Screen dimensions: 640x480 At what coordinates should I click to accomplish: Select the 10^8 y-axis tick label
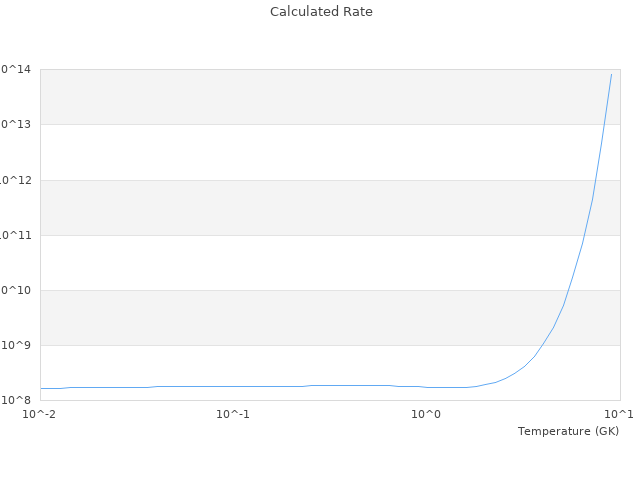(x=16, y=400)
